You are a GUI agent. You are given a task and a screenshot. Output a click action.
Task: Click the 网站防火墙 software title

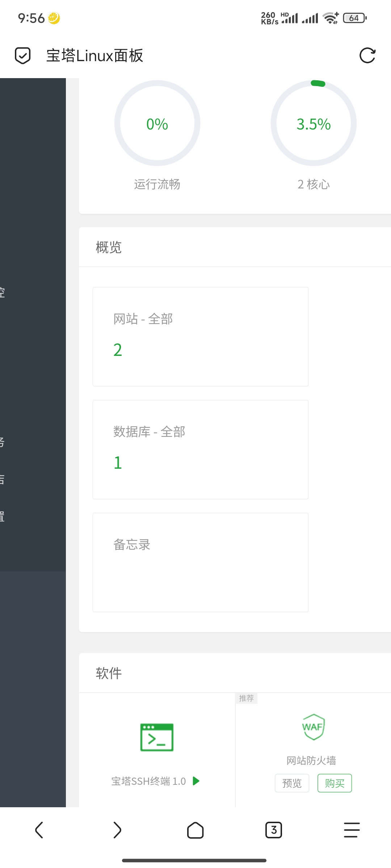[x=311, y=761]
